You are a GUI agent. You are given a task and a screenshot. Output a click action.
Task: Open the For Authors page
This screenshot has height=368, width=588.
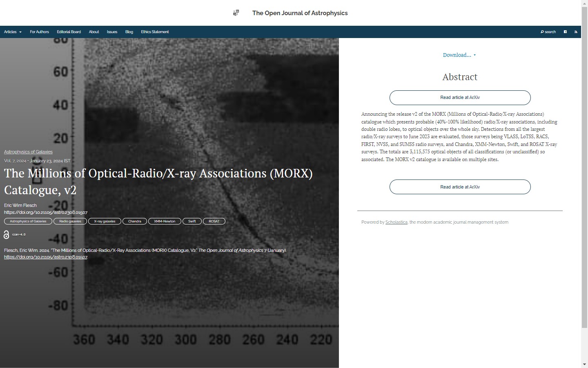pyautogui.click(x=39, y=32)
